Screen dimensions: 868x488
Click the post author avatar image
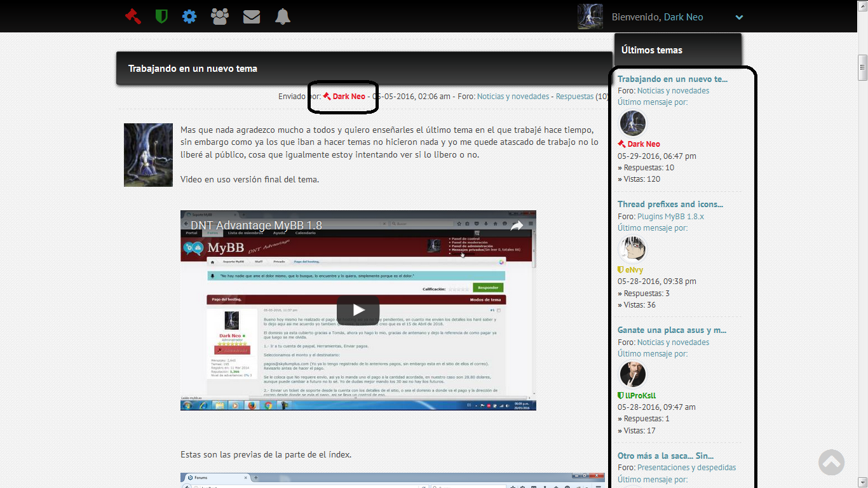coord(148,155)
